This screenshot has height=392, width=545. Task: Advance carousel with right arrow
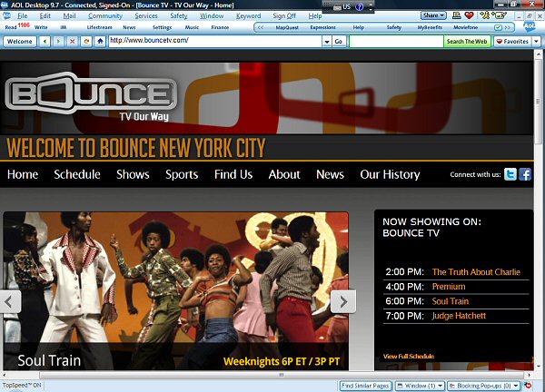click(x=343, y=302)
